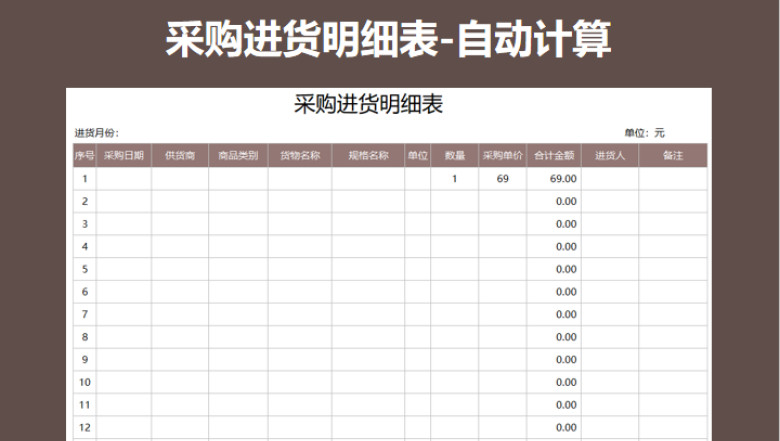Click serial number cell 11
Viewport: 780px width, 441px height.
click(85, 405)
